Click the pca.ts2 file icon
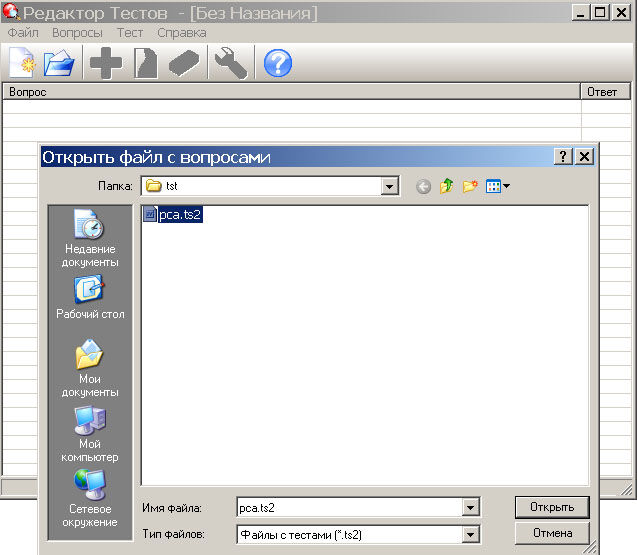637x555 pixels. pyautogui.click(x=150, y=214)
